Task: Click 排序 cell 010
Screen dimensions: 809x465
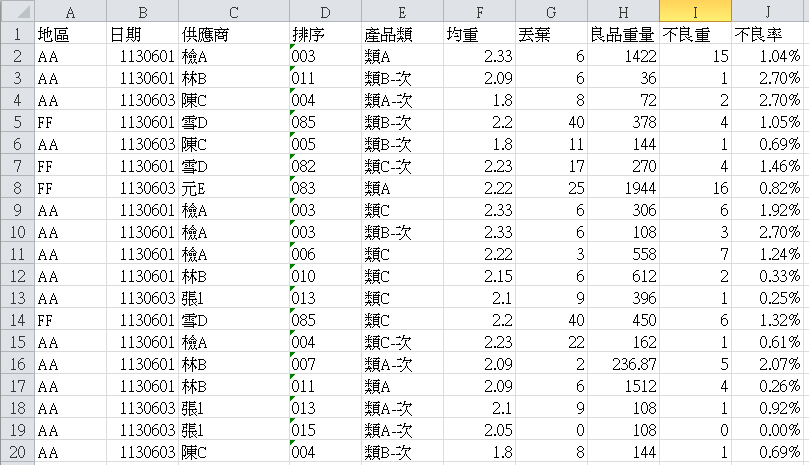Action: click(326, 276)
